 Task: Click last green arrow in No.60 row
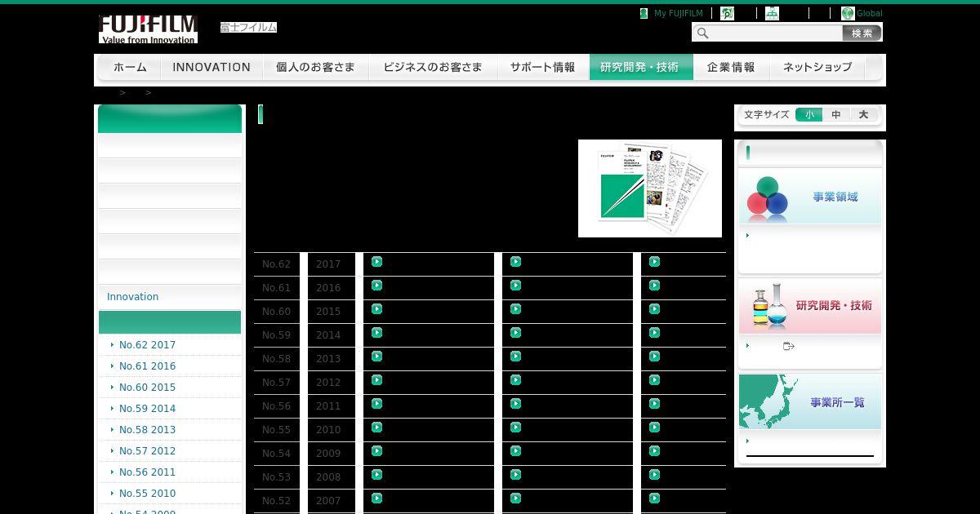click(654, 309)
